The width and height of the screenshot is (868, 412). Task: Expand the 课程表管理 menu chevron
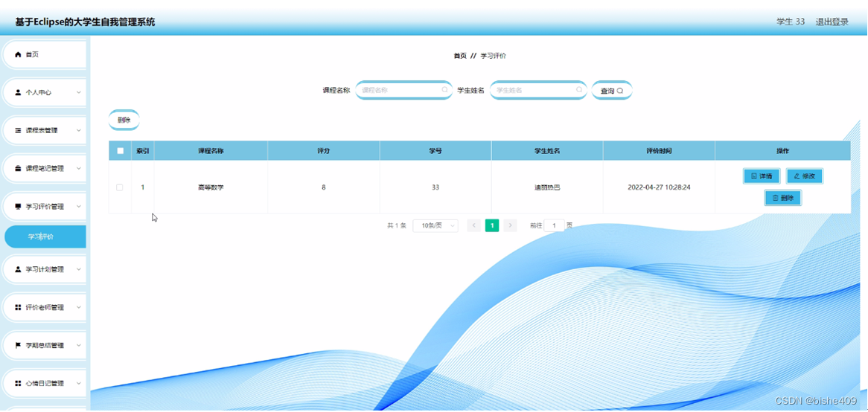click(79, 130)
